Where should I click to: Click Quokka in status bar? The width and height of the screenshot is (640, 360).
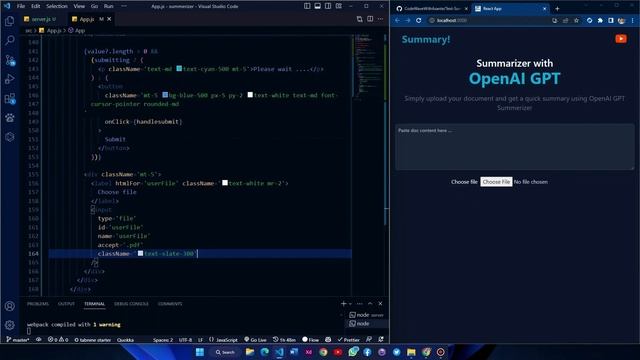click(125, 340)
